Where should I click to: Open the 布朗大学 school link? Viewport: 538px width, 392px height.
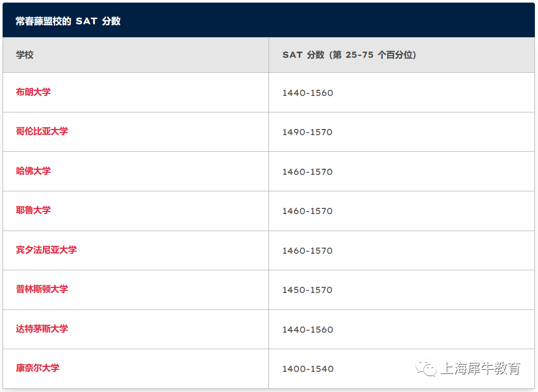click(33, 92)
